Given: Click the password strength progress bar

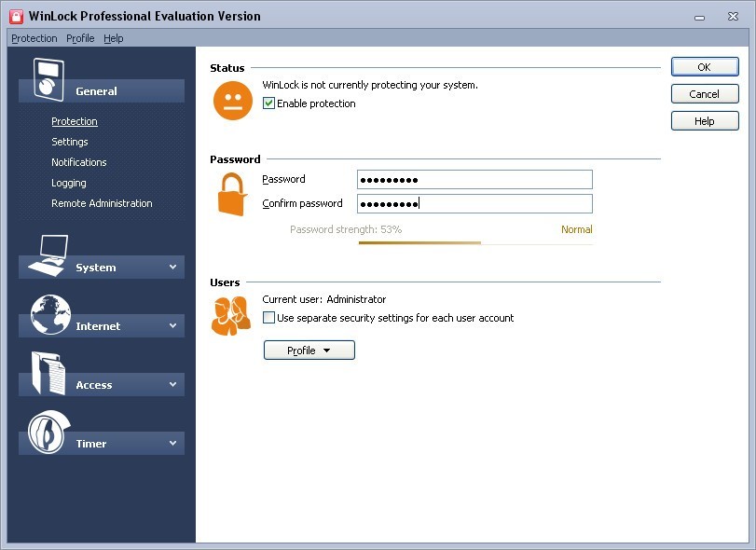Looking at the screenshot, I should tap(475, 243).
